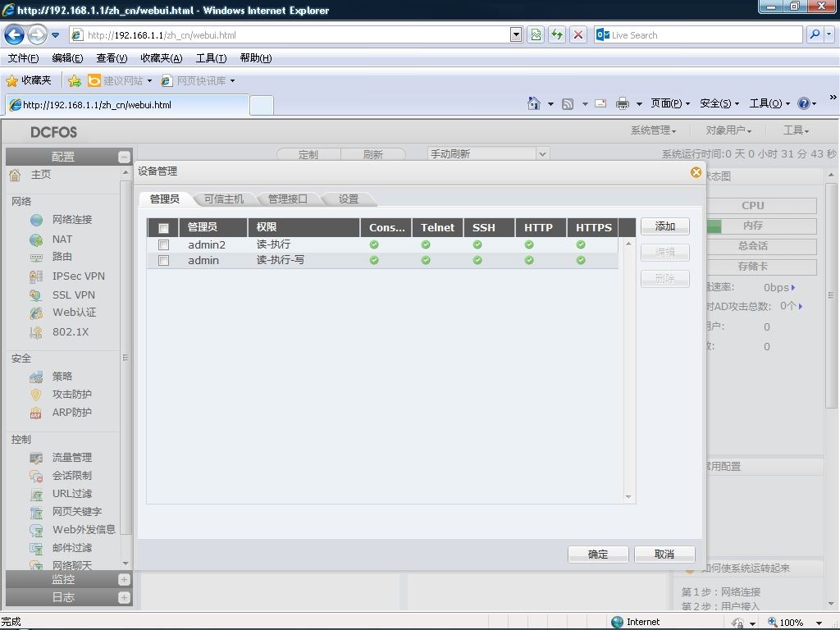Open the 收藏夹(A) menu

pos(162,58)
